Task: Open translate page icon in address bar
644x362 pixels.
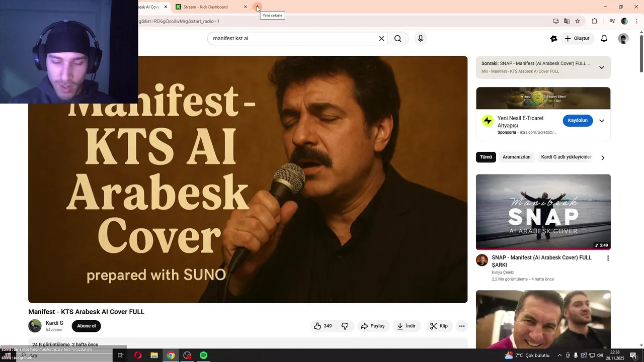Action: point(567,21)
